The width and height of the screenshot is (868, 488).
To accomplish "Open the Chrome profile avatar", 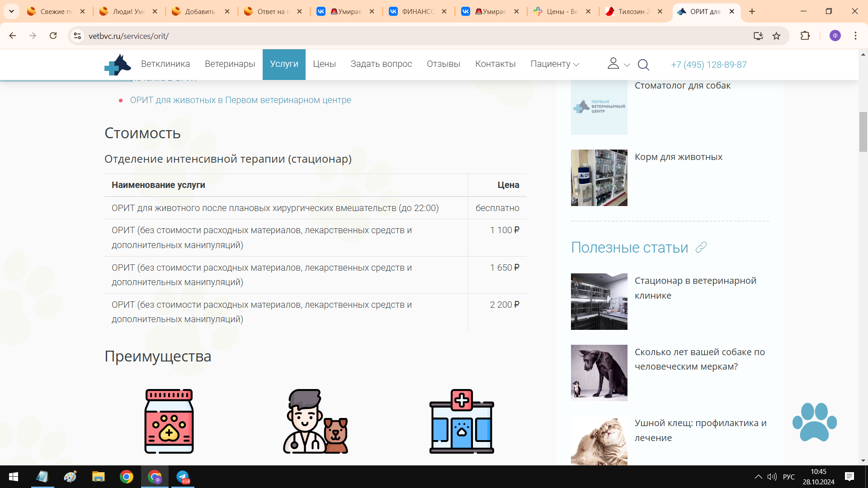I will coord(835,36).
